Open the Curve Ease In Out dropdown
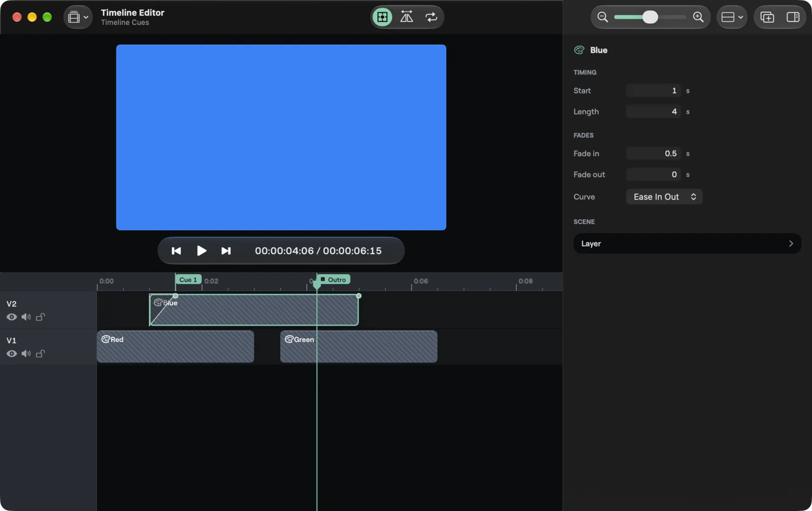 click(664, 197)
